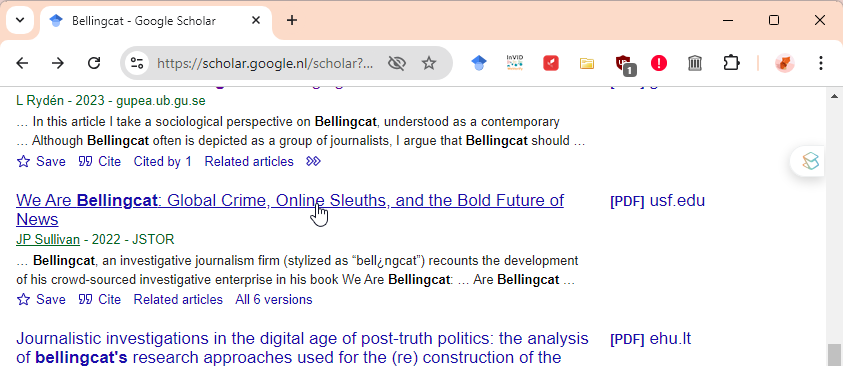Click 'L Rydén - 2023 - gupea.ub.gu.se' text

(x=111, y=101)
